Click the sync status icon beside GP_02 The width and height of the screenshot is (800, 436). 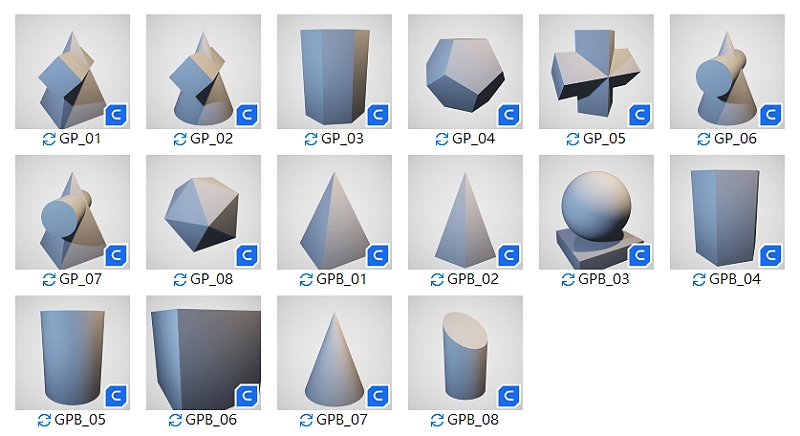[180, 139]
